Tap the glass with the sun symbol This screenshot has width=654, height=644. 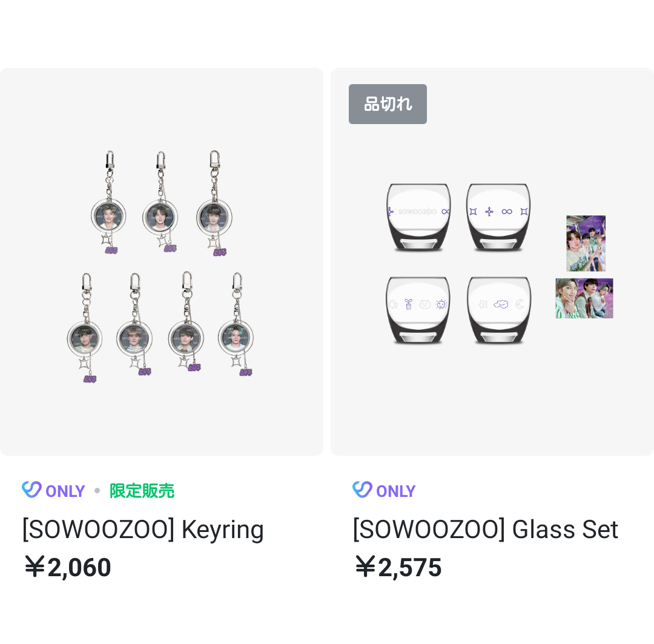[418, 310]
